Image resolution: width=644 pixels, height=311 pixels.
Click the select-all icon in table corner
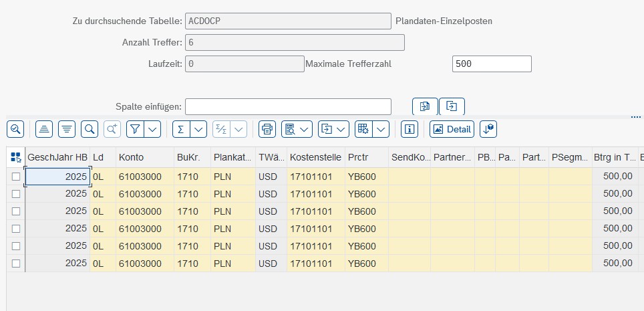16,157
